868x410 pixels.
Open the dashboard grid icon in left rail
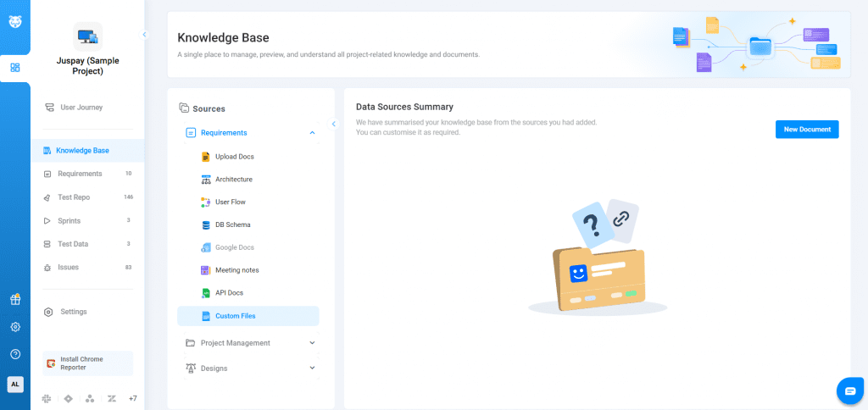click(x=15, y=68)
